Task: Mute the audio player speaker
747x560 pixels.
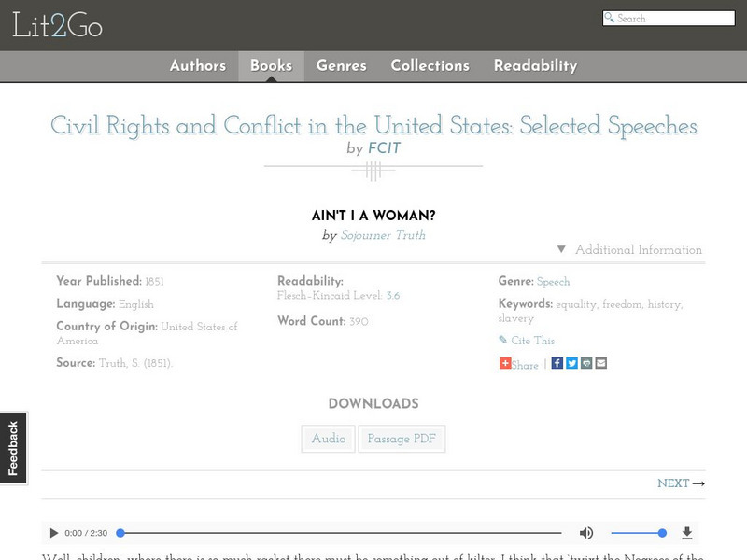Action: tap(586, 533)
